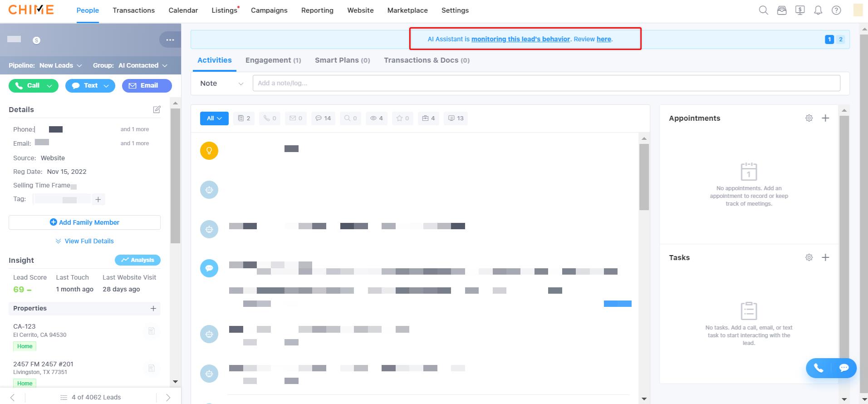
Task: Add a property with plus icon
Action: pyautogui.click(x=153, y=309)
